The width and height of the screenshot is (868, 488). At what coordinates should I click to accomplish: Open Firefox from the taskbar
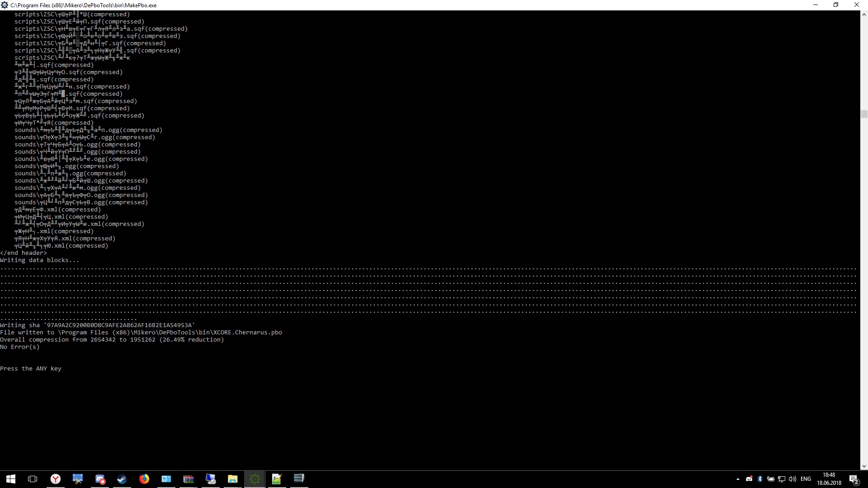coord(144,479)
